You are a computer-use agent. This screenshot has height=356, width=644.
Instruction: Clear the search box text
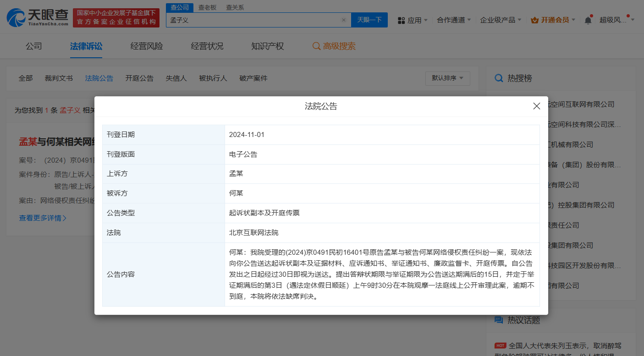coord(344,20)
